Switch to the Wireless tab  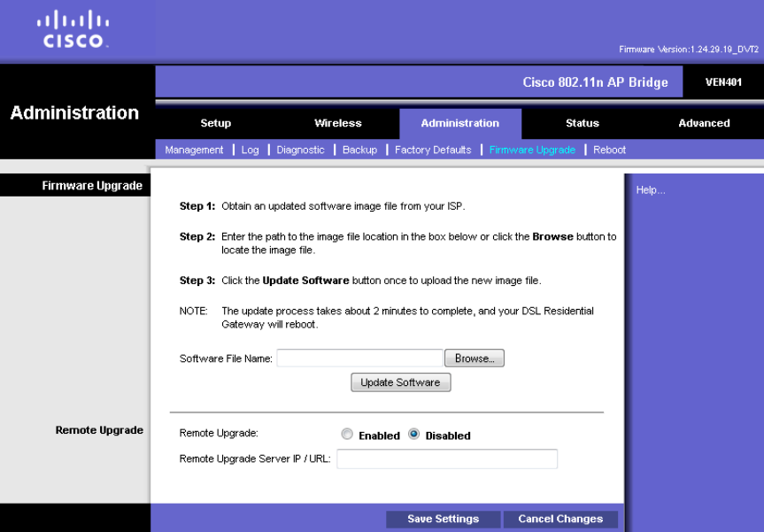pyautogui.click(x=338, y=123)
